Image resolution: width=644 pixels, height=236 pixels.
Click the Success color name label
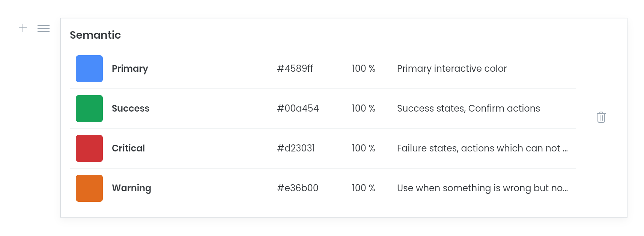tap(130, 108)
